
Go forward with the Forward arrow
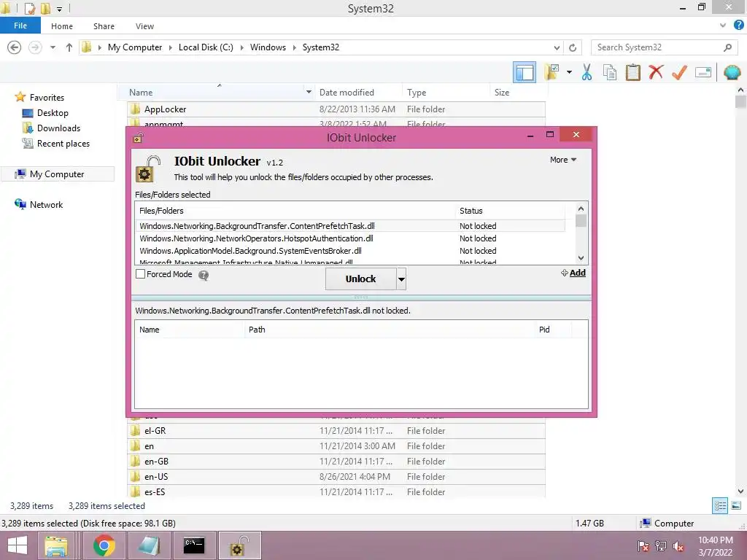(x=35, y=47)
